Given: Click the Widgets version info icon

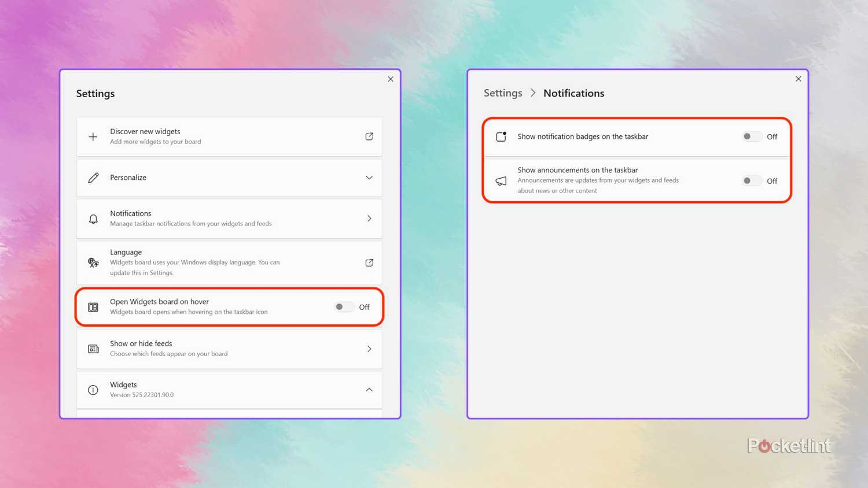Looking at the screenshot, I should pos(93,390).
